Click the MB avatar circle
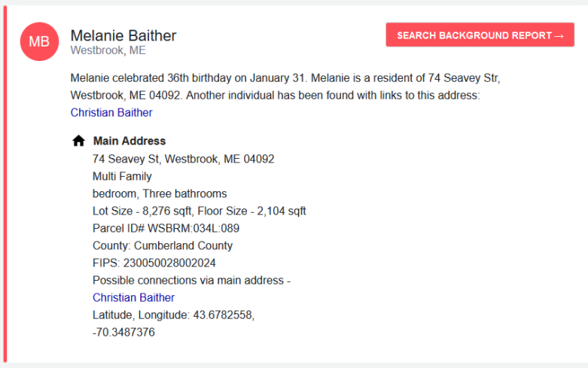The width and height of the screenshot is (588, 368). point(39,41)
